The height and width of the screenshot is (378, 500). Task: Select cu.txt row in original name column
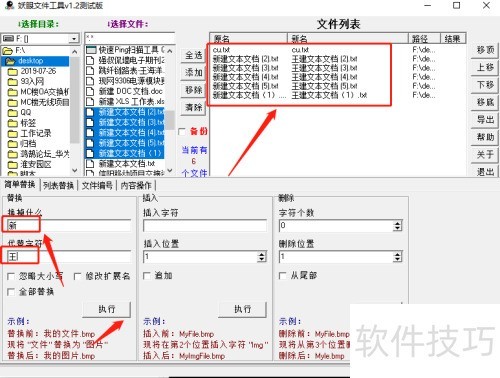click(x=221, y=50)
